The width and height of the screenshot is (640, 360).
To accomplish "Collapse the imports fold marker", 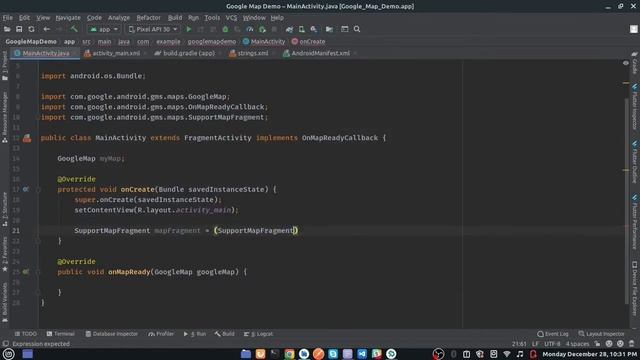I will pos(38,117).
